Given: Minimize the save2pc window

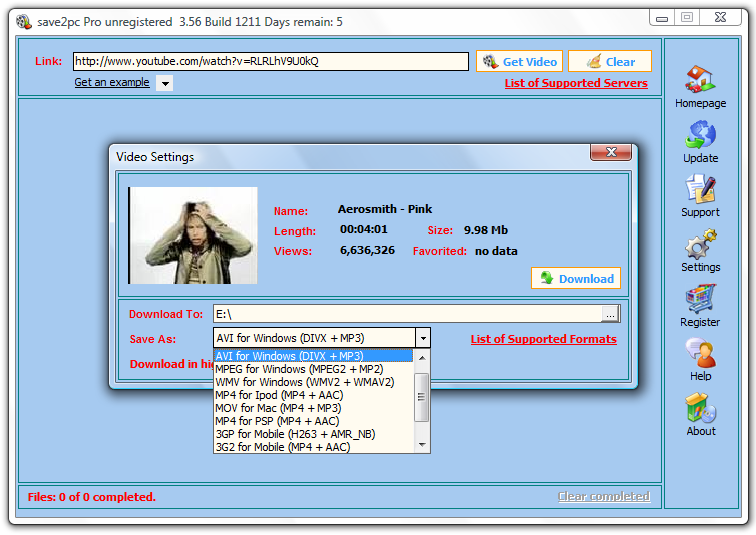Looking at the screenshot, I should (x=662, y=18).
